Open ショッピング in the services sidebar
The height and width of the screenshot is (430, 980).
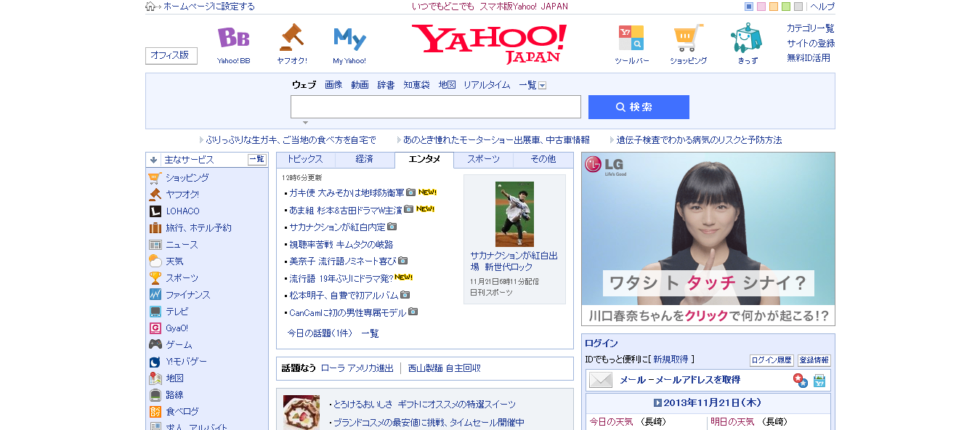[187, 177]
